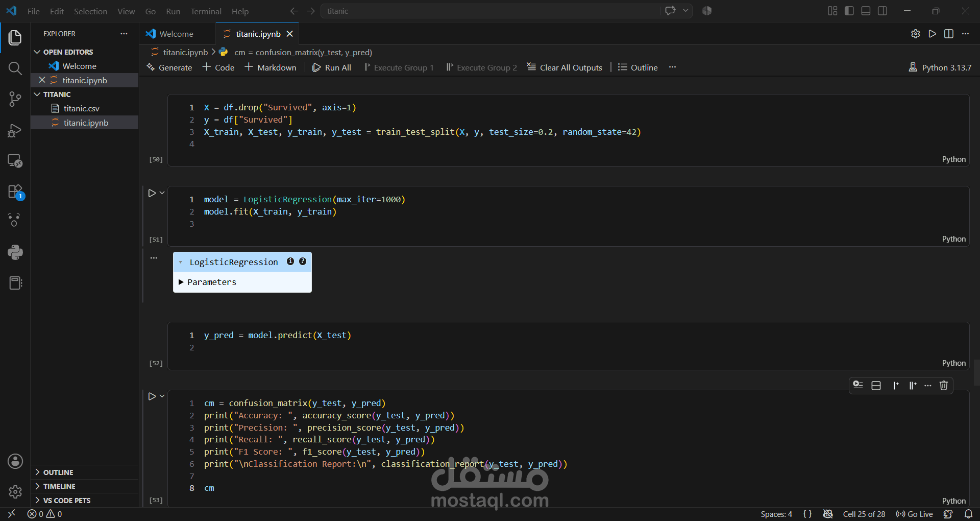Open the Outline toolbar button
980x521 pixels.
click(638, 67)
